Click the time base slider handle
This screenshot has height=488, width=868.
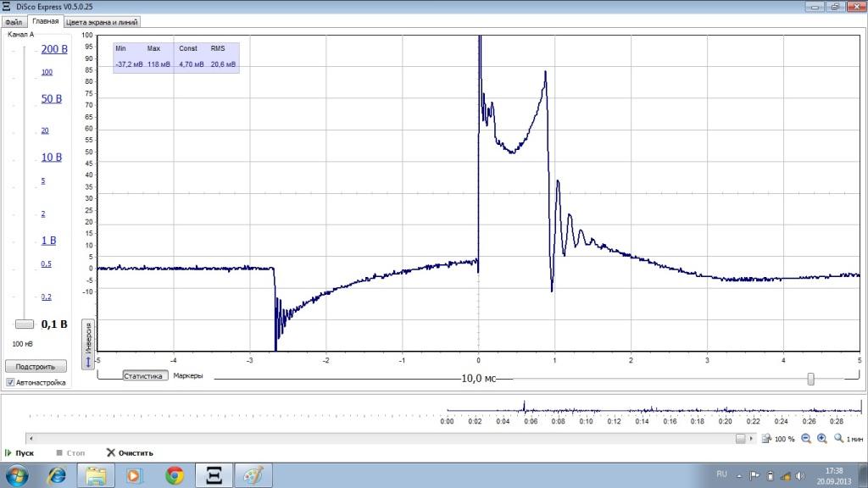pyautogui.click(x=810, y=379)
